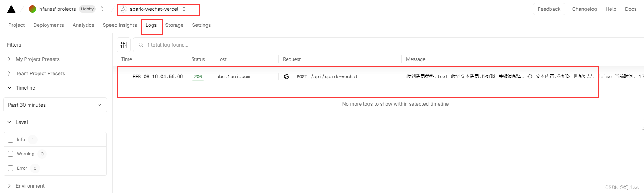Click the hfanss' projects team name

click(x=58, y=9)
